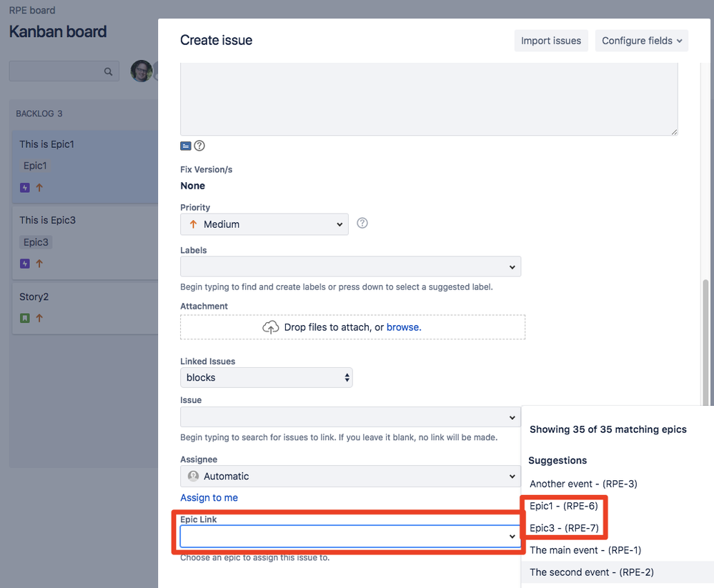
Task: Click the Create issue dialog scrollbar
Action: pos(706,342)
